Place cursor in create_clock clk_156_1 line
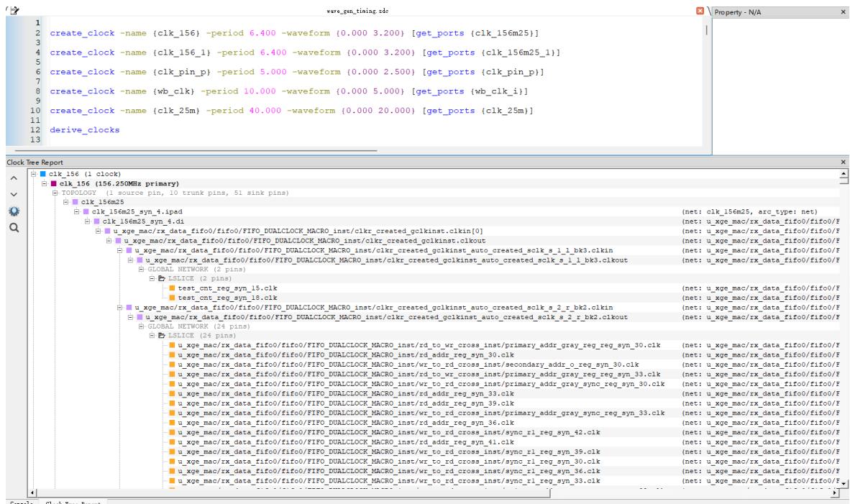The width and height of the screenshot is (850, 504). [x=305, y=52]
